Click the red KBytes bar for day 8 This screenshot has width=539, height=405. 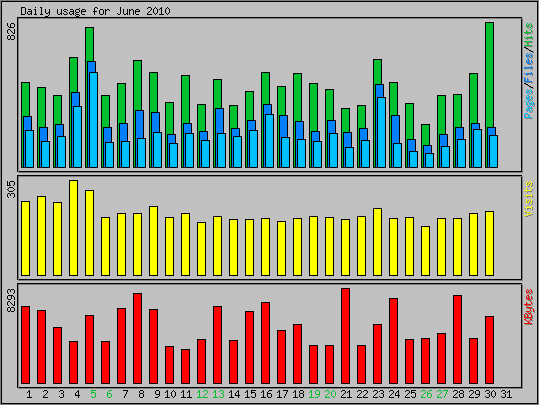[x=138, y=338]
